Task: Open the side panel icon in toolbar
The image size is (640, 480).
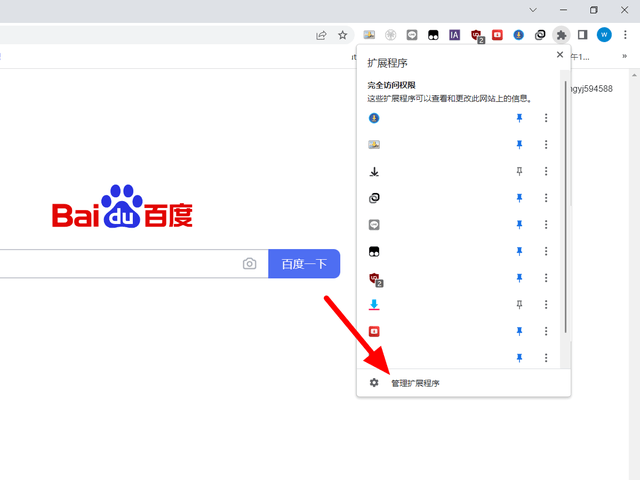Action: coord(582,35)
